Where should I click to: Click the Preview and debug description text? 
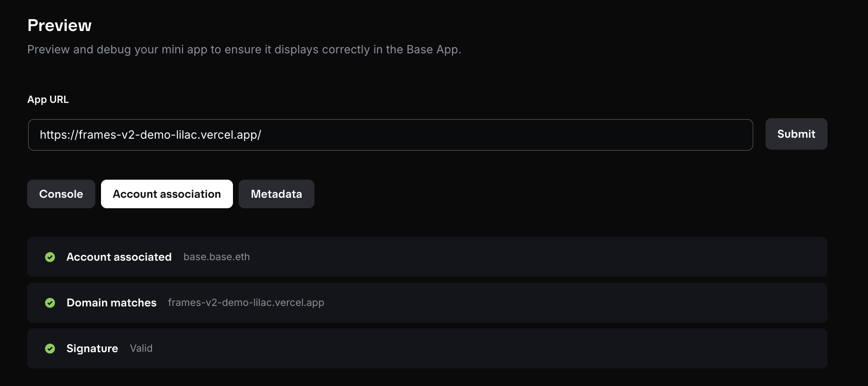click(x=244, y=50)
